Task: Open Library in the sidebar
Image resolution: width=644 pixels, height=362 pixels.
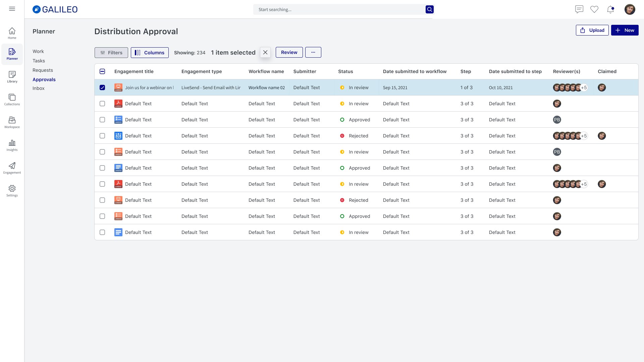Action: click(x=12, y=77)
